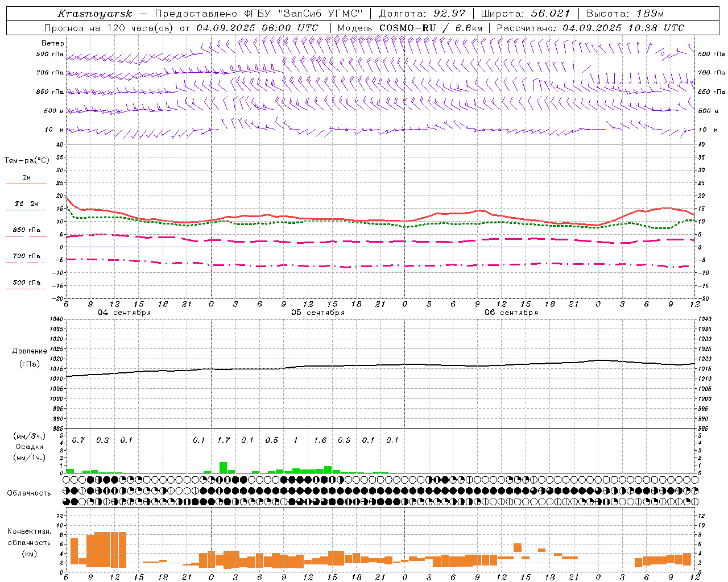Click the dashed line sample under 'Td 2м' legend
This screenshot has width=728, height=582.
click(26, 210)
